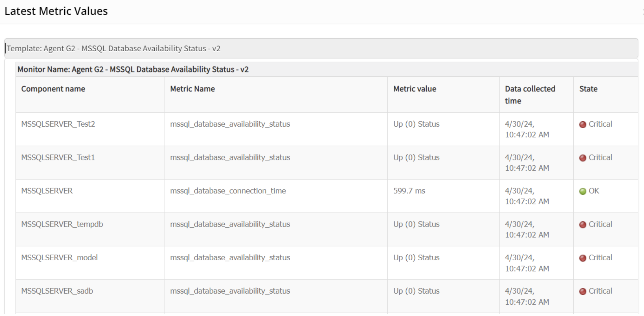
Task: Click the red Critical icon for MSSQLSERVER_Test1
Action: (583, 158)
